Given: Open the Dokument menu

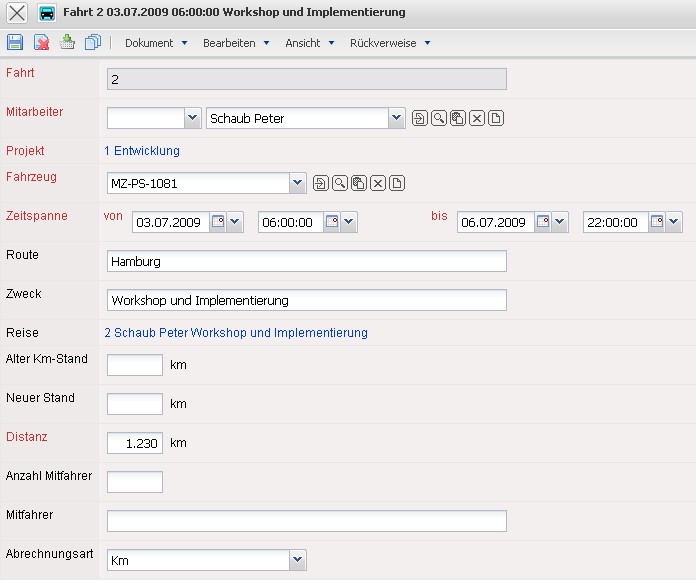Looking at the screenshot, I should coord(155,43).
